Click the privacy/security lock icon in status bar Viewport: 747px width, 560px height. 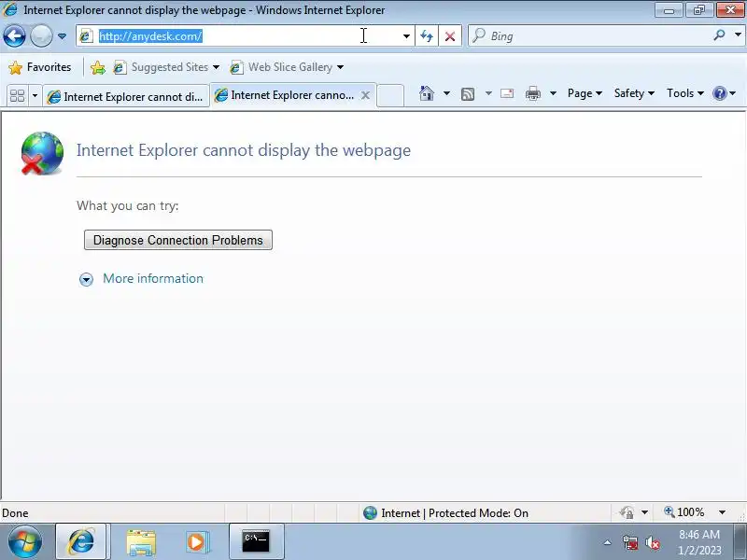(627, 512)
